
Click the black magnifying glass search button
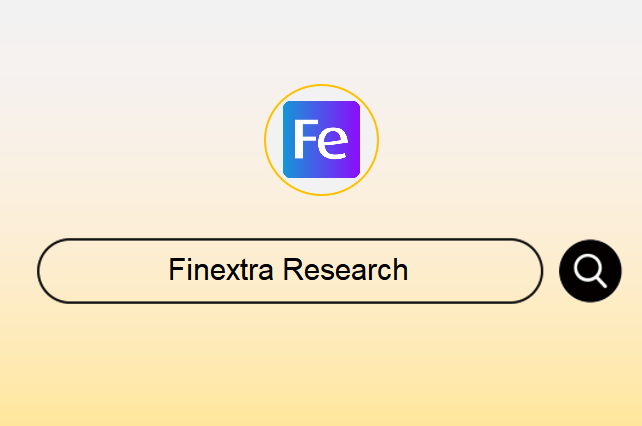590,271
